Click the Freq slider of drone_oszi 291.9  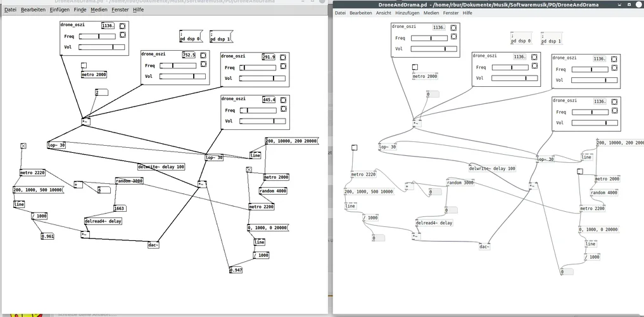pos(258,68)
